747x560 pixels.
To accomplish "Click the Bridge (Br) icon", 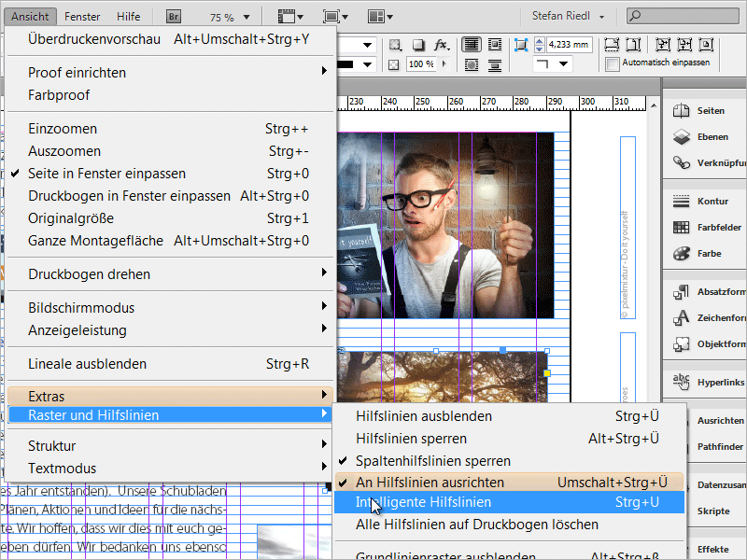I will (174, 17).
